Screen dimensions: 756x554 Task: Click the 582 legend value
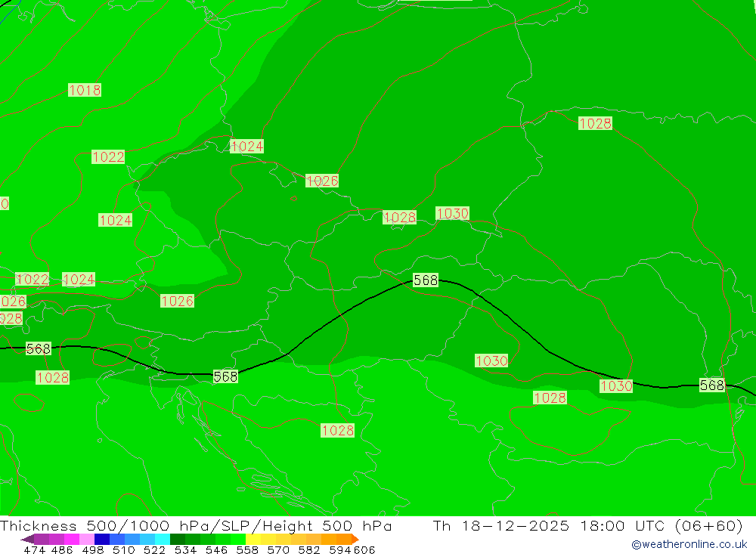click(x=309, y=549)
